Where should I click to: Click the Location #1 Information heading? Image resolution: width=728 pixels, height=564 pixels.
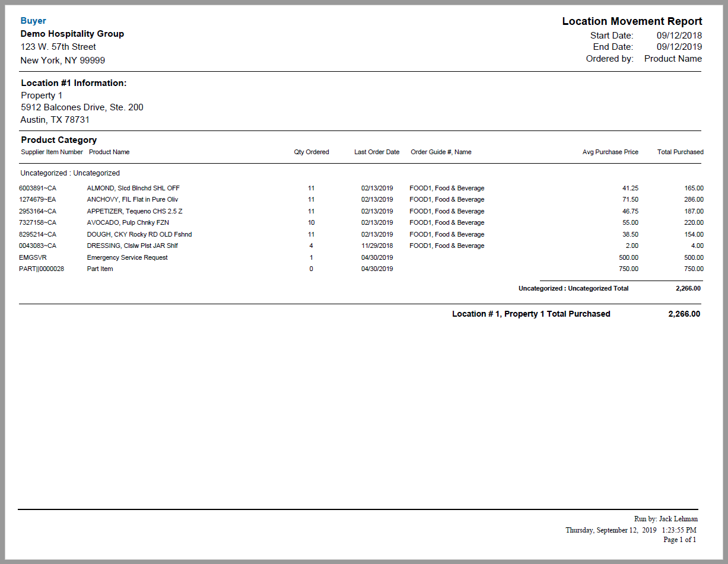click(x=74, y=83)
